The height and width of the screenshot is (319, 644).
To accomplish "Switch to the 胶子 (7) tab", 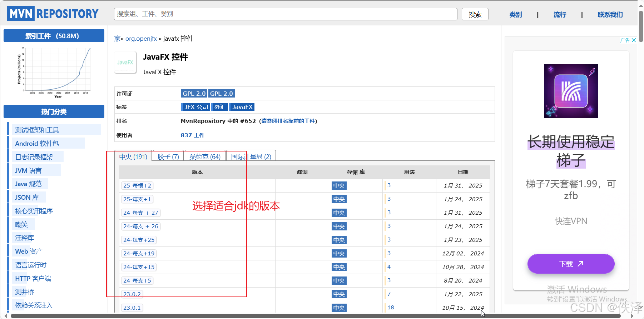I will (168, 156).
